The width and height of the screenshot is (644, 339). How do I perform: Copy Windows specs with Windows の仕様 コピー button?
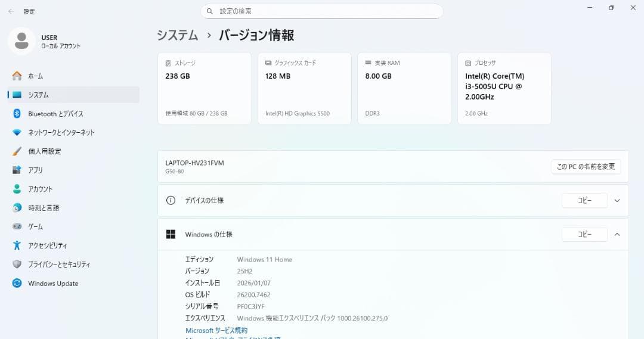[584, 234]
